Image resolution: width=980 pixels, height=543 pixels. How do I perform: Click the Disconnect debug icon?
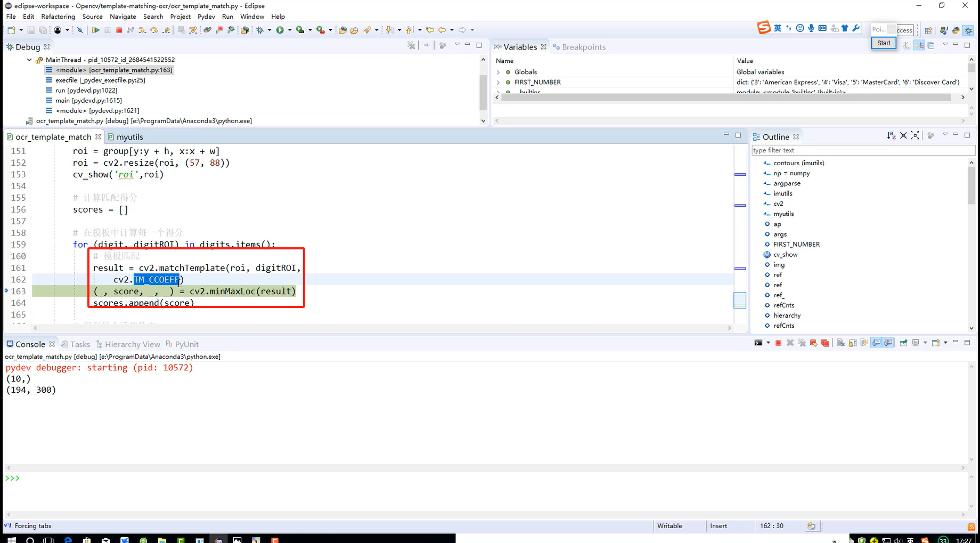[x=130, y=30]
